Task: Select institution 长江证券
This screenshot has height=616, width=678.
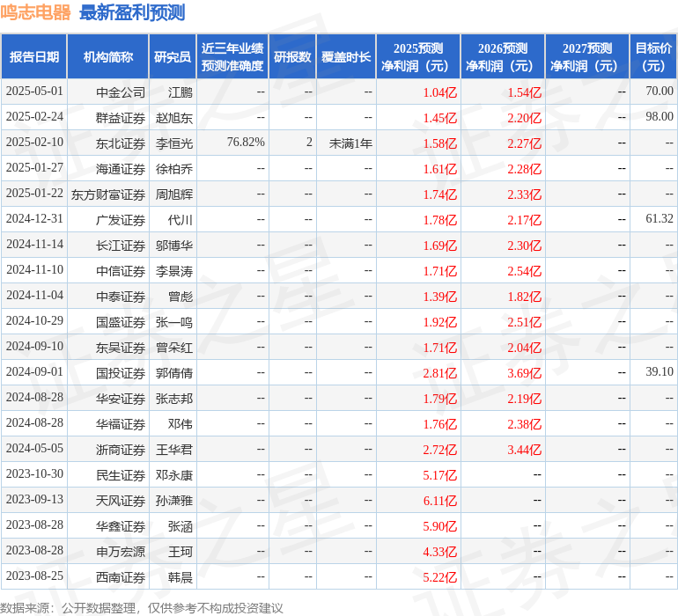Action: tap(121, 246)
